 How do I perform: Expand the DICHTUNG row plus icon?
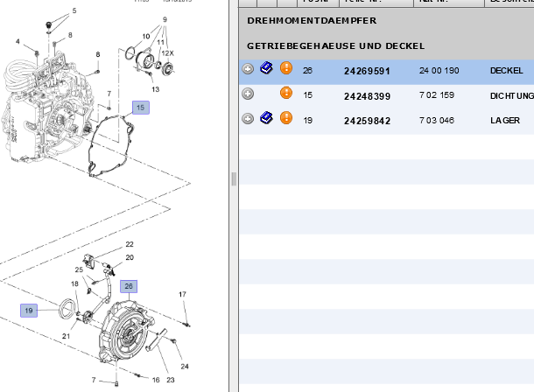(249, 94)
